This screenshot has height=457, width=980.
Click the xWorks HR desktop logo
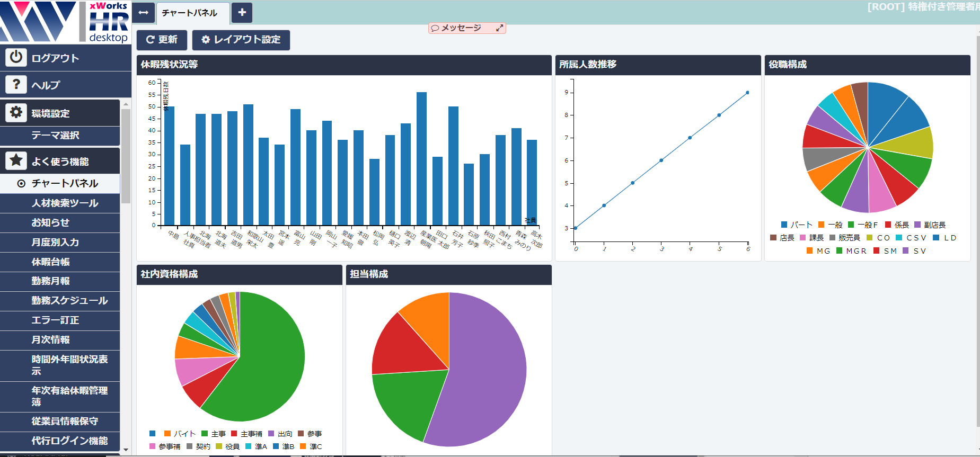(65, 22)
